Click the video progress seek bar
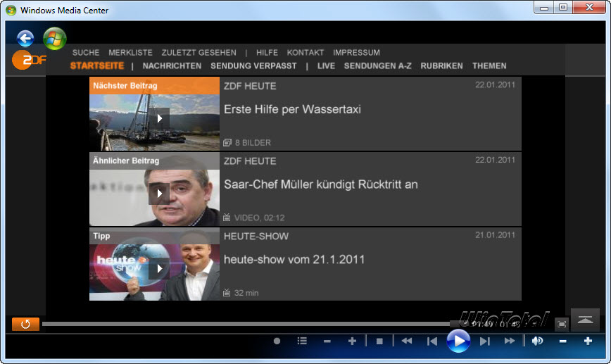Viewport: 611px width, 364px height. [x=246, y=324]
